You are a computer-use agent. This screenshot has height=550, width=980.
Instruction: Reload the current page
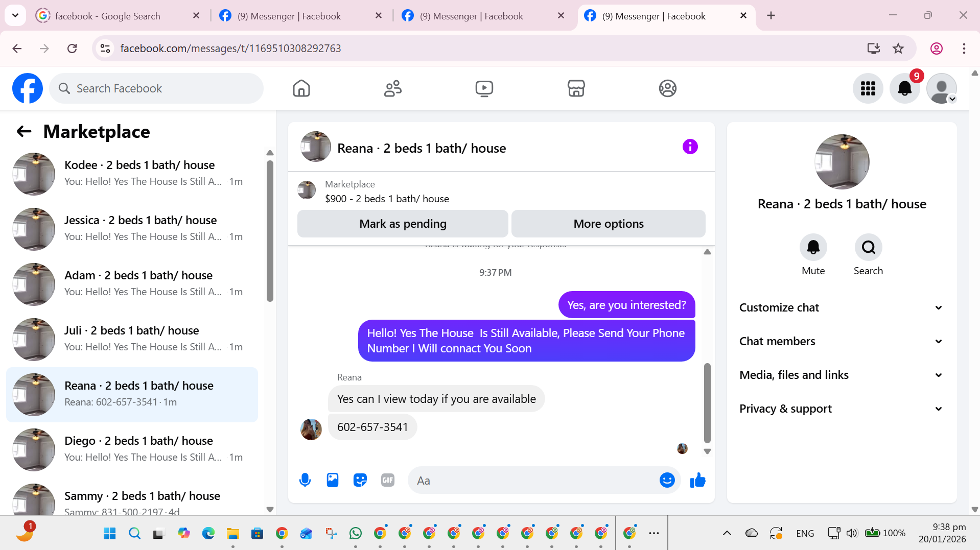tap(72, 49)
